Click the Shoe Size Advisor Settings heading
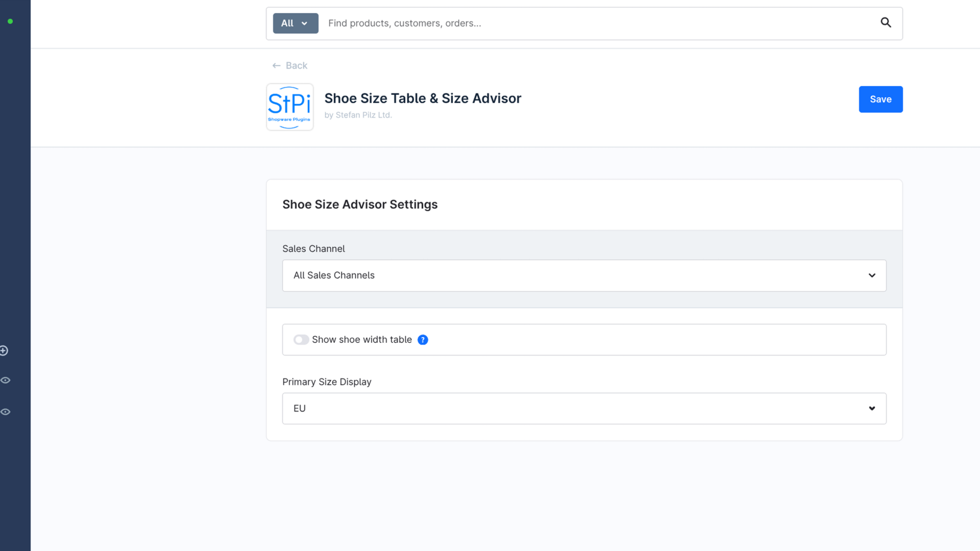The height and width of the screenshot is (551, 980). tap(360, 205)
